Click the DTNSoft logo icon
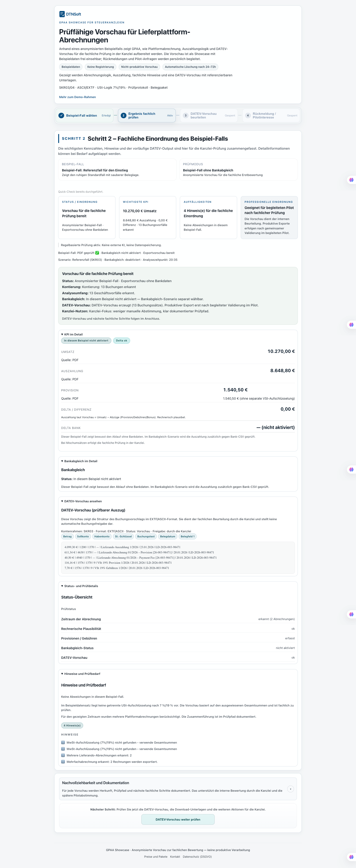356x868 pixels. point(62,14)
